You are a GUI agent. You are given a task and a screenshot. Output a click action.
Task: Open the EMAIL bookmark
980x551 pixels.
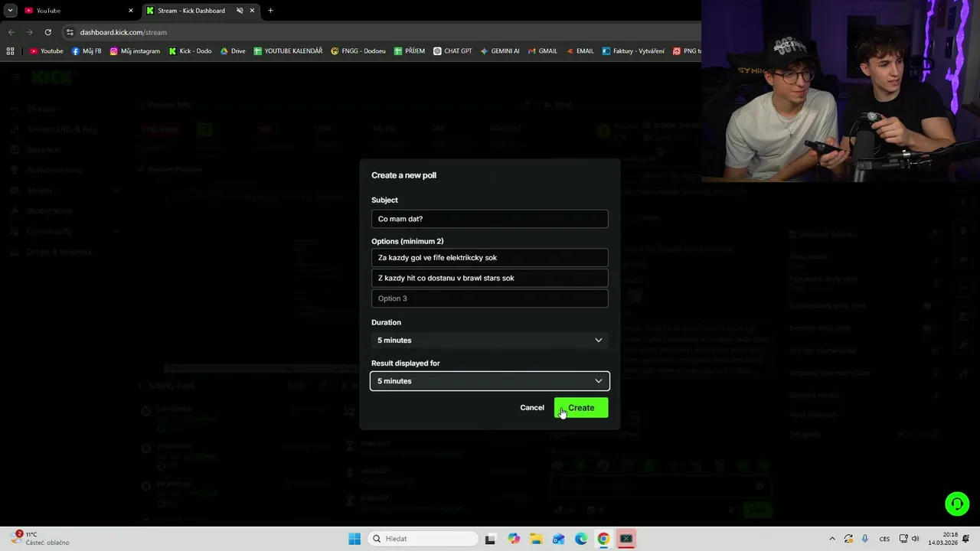[580, 51]
